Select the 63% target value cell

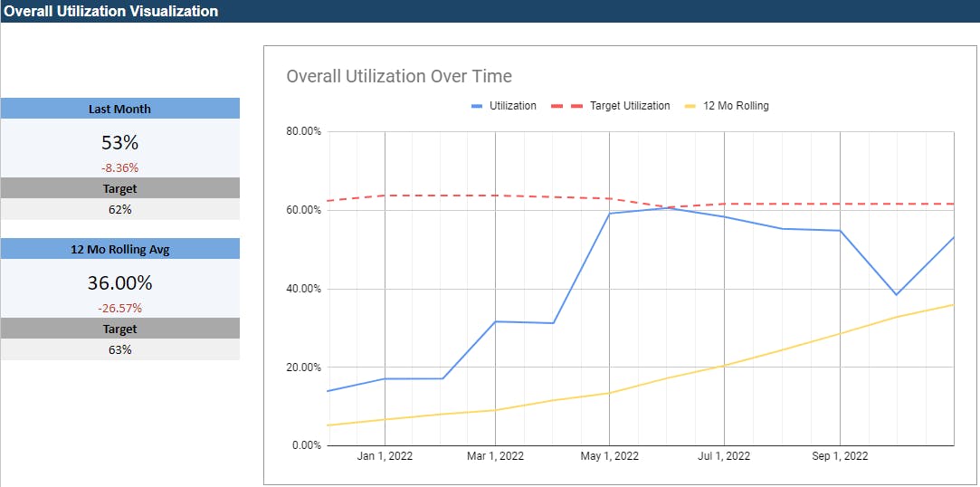(119, 349)
